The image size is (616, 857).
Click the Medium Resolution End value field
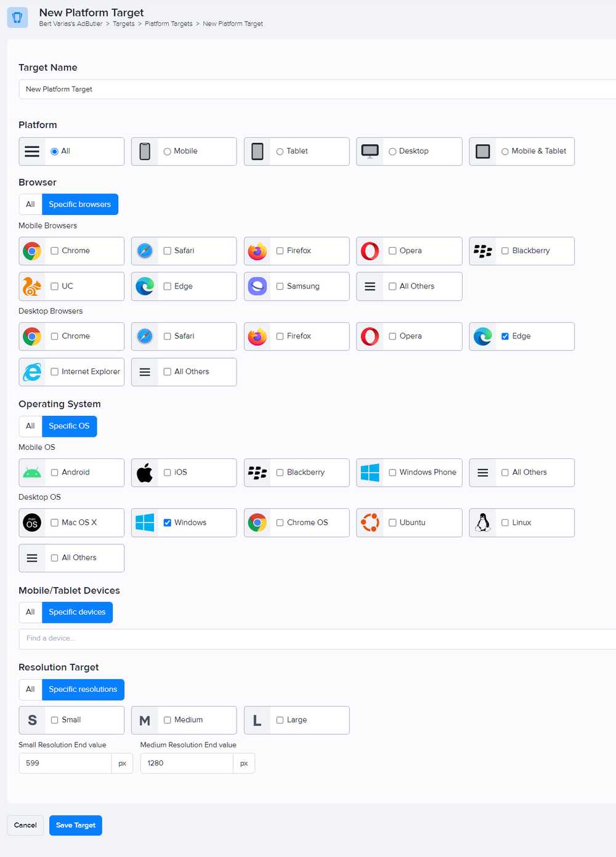coord(187,763)
